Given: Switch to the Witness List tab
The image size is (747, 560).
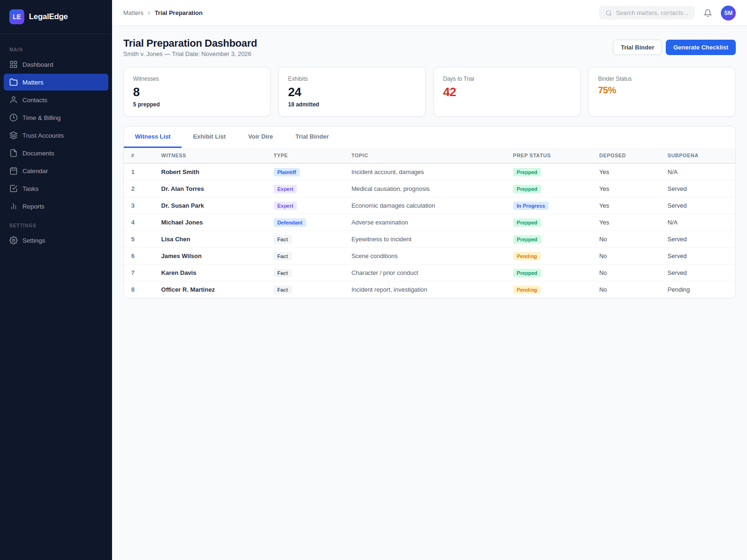Looking at the screenshot, I should (x=153, y=137).
